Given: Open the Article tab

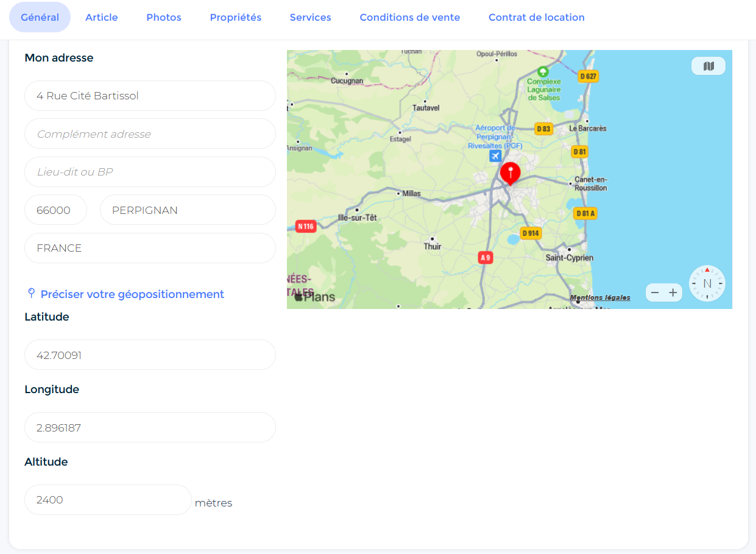Looking at the screenshot, I should [x=102, y=17].
